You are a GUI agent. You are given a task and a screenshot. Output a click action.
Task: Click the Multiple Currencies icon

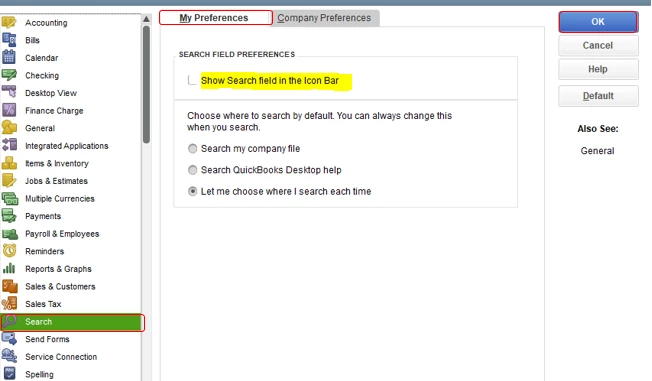(9, 198)
